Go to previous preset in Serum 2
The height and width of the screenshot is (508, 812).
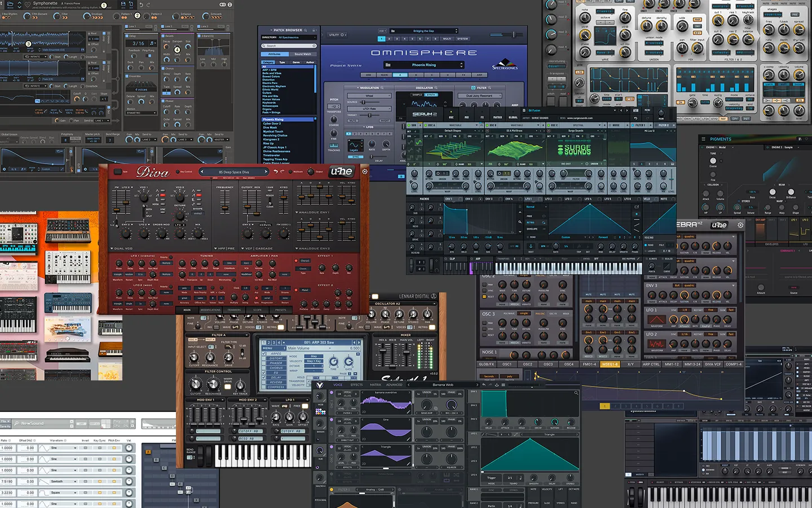coord(621,111)
